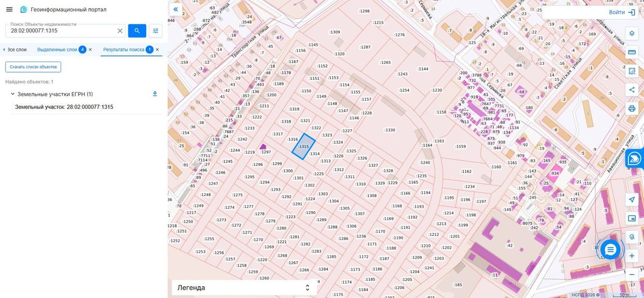Select result Земельный участок 28:02:000077:1315
Screen dimensions: 644x298
coord(64,107)
